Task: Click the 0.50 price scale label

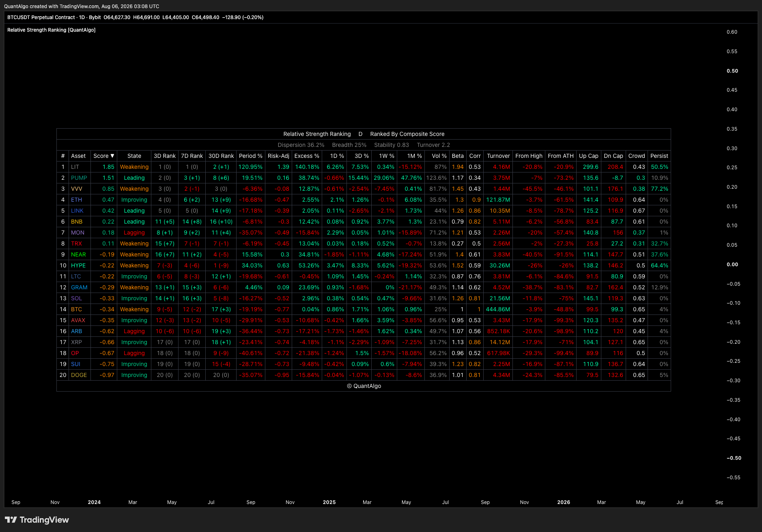Action: [732, 71]
